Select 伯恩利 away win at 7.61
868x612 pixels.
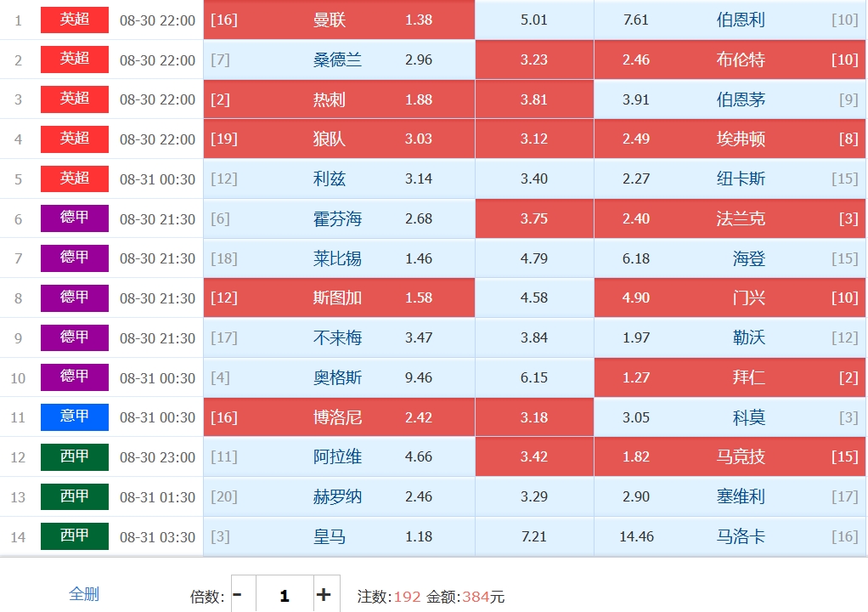tap(730, 20)
